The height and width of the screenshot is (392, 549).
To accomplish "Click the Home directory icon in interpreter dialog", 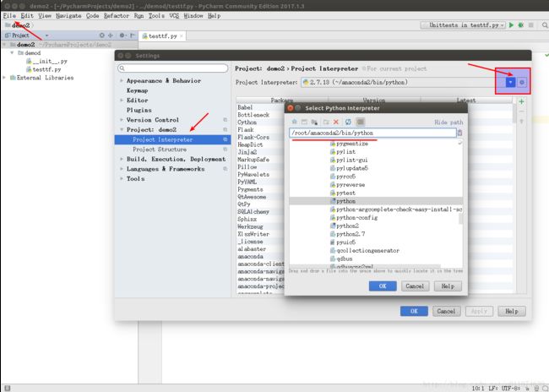I will [295, 122].
